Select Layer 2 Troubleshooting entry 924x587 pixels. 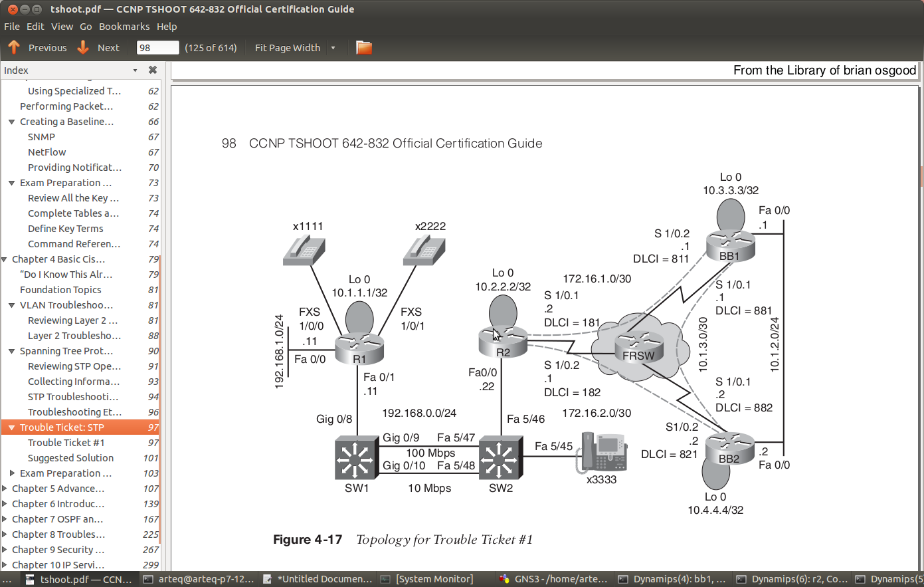[x=74, y=336]
